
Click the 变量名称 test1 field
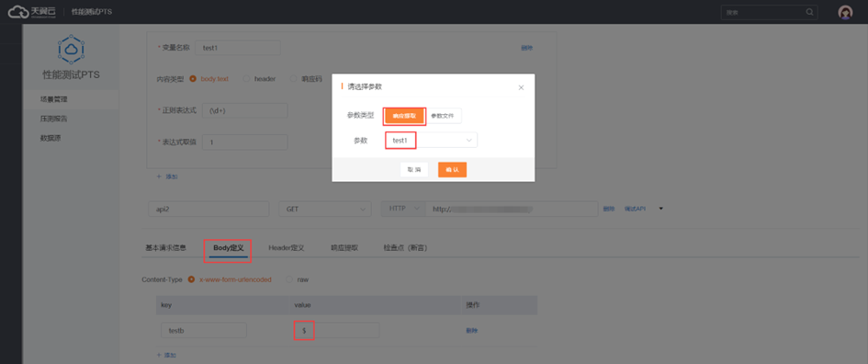point(238,48)
